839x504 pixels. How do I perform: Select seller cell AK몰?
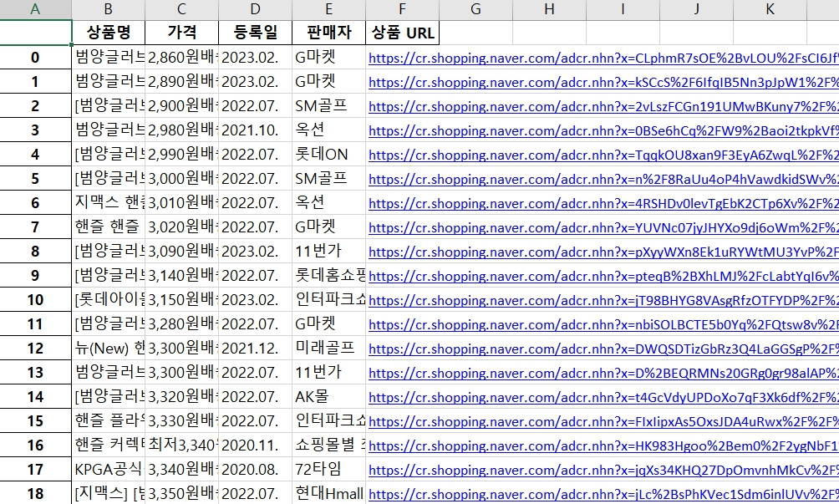click(x=328, y=396)
